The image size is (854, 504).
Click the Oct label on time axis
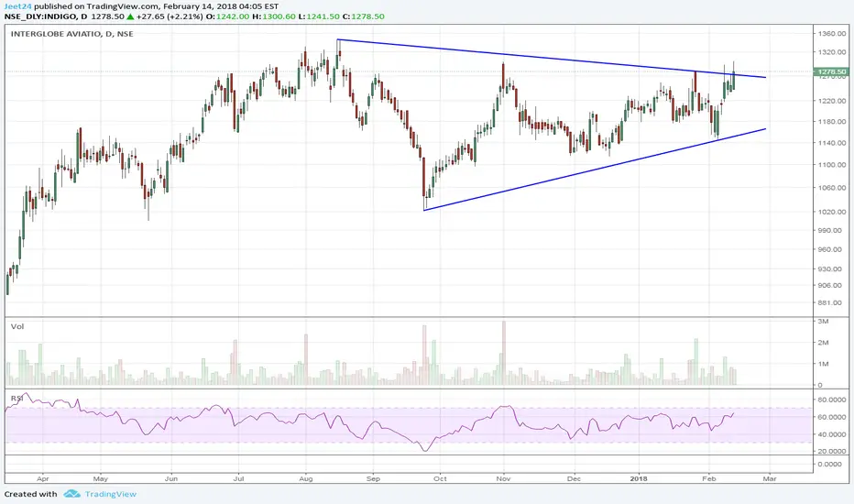(x=440, y=479)
